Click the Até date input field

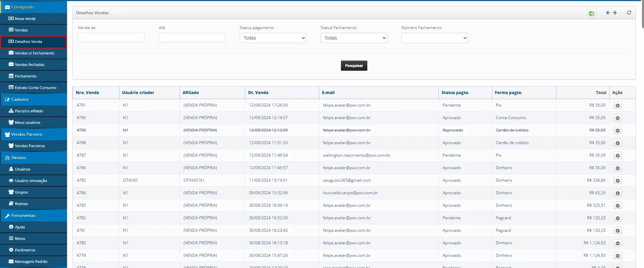coord(192,38)
